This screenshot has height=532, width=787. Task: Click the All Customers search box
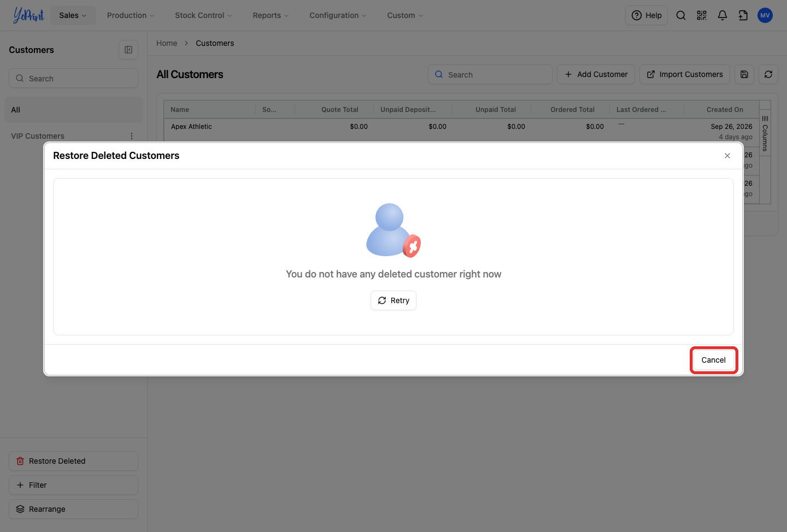coord(490,74)
